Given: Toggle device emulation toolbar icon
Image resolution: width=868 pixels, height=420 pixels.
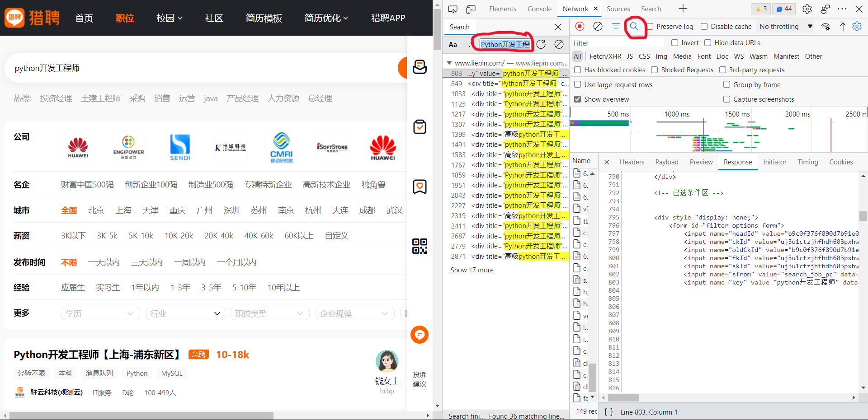Looking at the screenshot, I should pyautogui.click(x=471, y=9).
